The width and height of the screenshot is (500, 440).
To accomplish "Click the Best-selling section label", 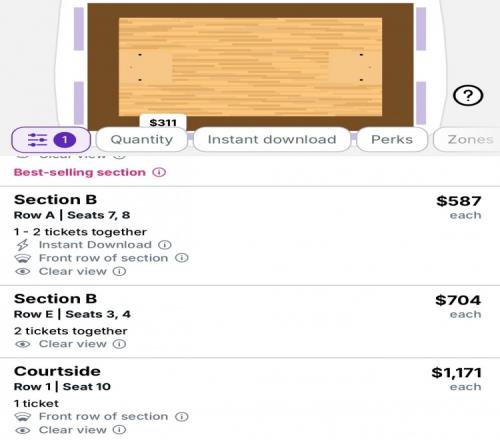I will coord(80,172).
